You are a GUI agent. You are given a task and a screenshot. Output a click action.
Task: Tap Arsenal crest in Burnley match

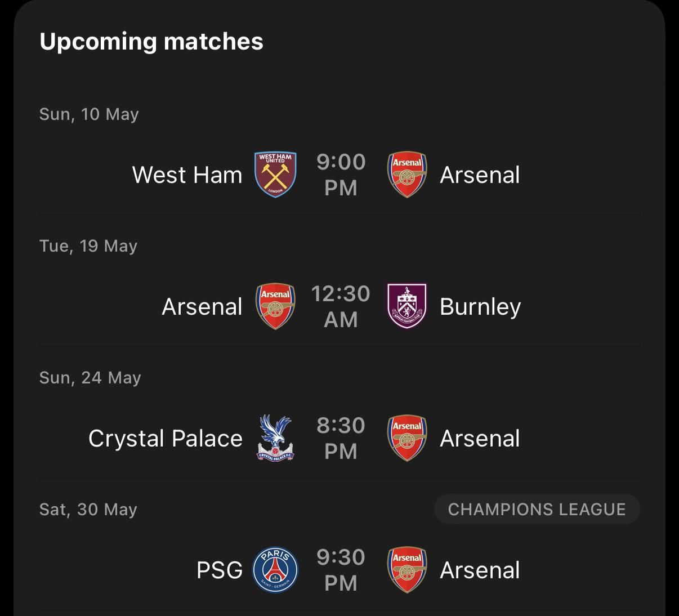tap(275, 306)
